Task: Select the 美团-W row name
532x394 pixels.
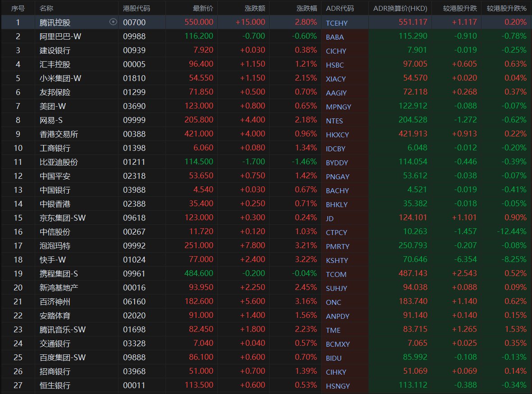Action: point(53,106)
